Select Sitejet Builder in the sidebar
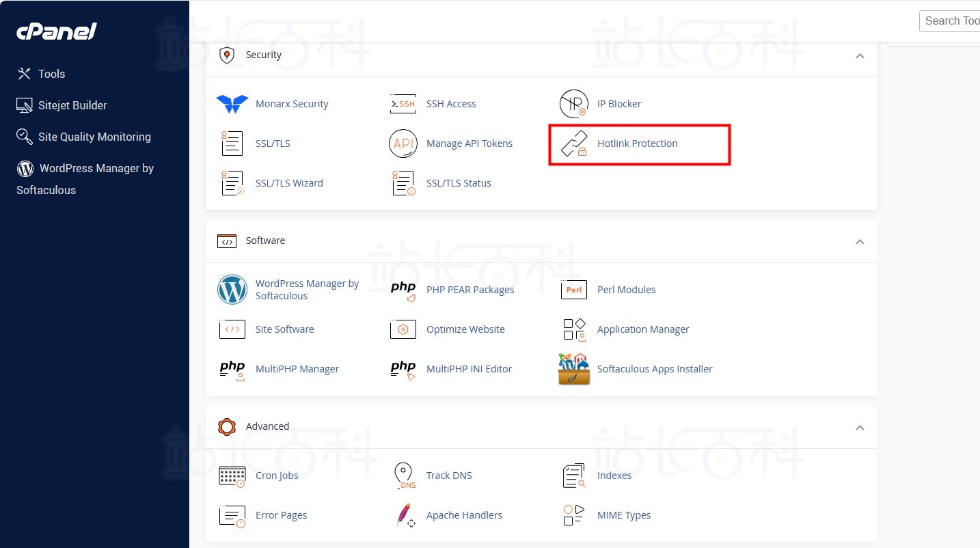 coord(72,105)
